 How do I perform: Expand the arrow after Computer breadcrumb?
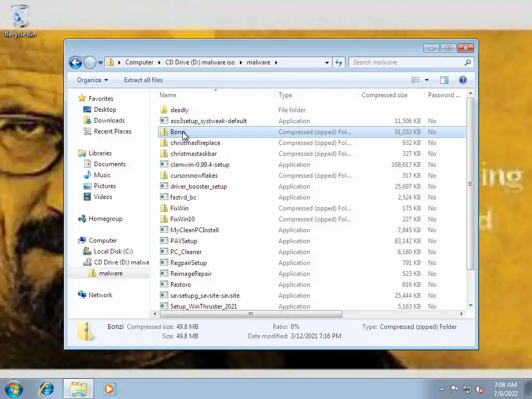[x=159, y=62]
